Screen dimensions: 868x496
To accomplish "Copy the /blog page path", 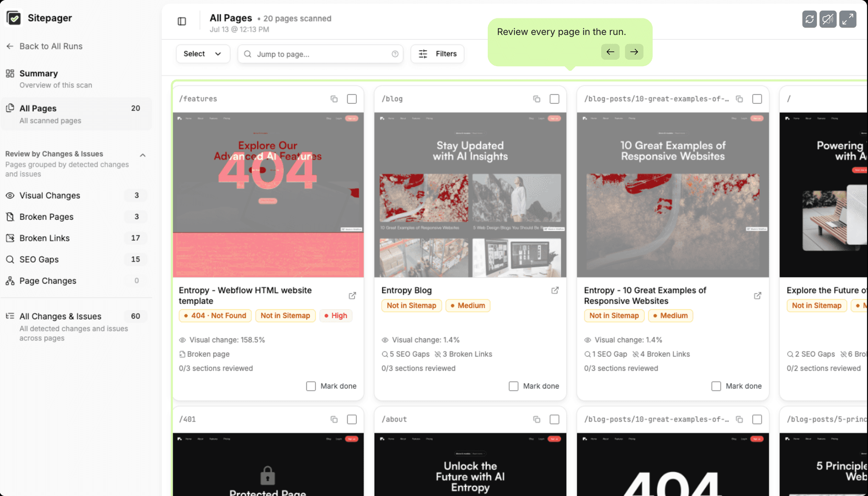I will (536, 99).
